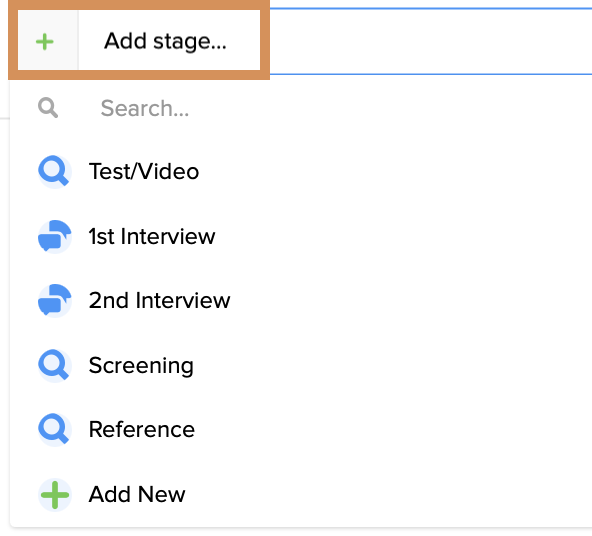This screenshot has height=536, width=592.
Task: Choose the Reference stage option
Action: click(x=301, y=430)
